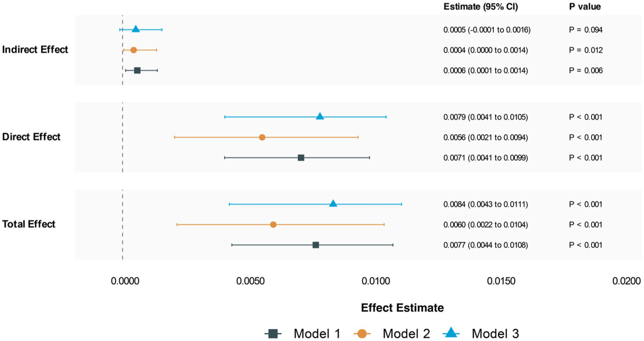Click the P value column header
This screenshot has height=341, width=644.
point(584,7)
